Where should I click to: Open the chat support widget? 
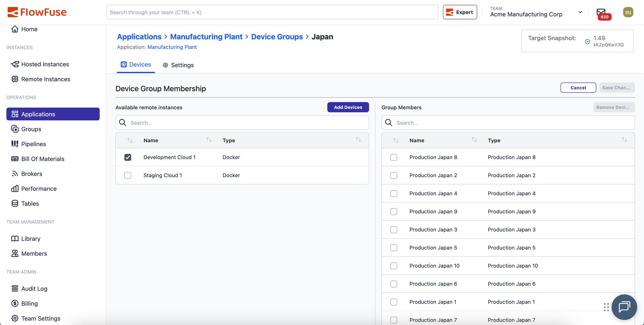pos(624,307)
